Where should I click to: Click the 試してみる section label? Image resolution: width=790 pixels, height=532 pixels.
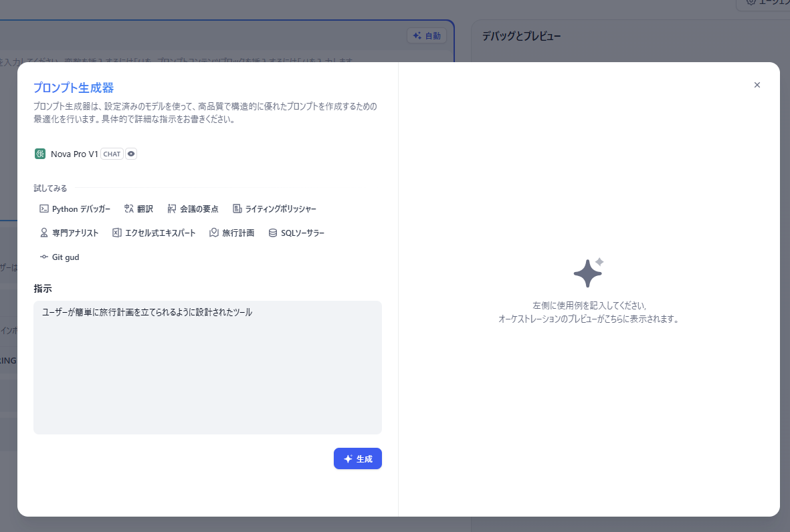[x=50, y=188]
